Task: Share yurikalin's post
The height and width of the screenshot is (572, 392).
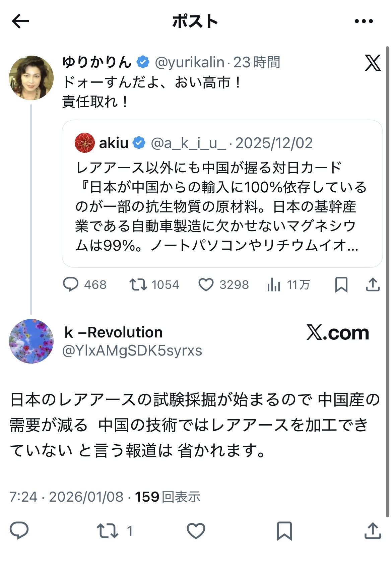Action: 373,284
